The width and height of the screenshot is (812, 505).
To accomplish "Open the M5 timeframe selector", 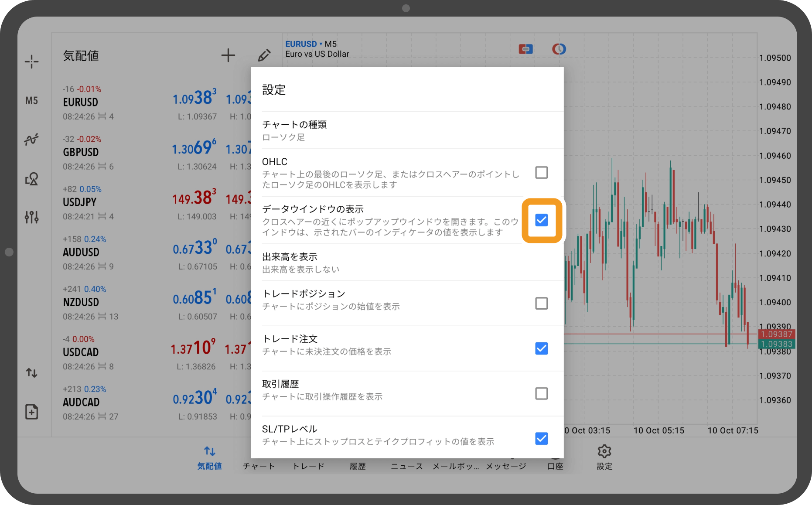I will (x=31, y=101).
